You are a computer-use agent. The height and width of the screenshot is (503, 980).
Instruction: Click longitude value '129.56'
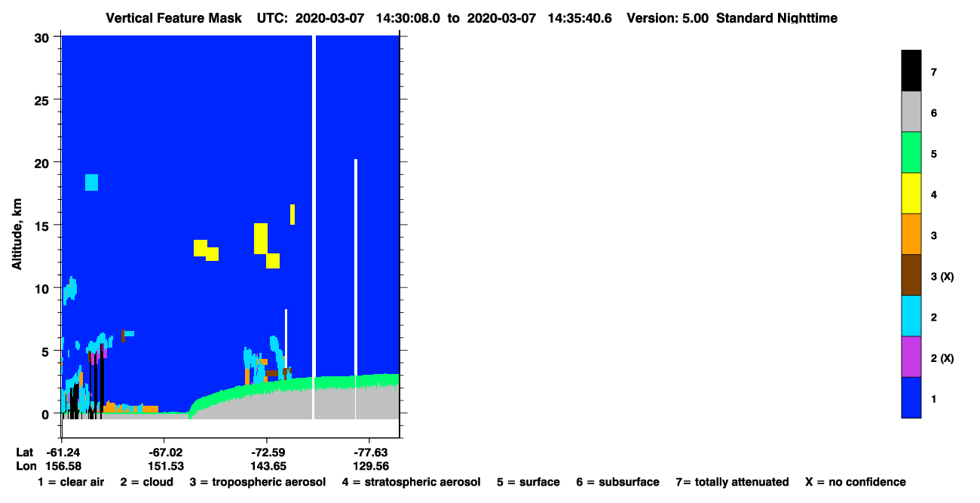pyautogui.click(x=371, y=466)
